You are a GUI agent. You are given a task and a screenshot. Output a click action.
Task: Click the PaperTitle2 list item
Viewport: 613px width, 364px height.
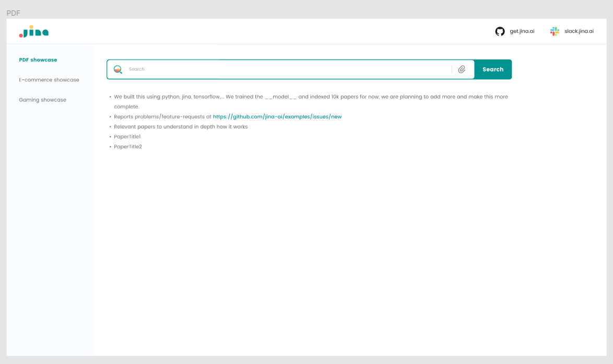coord(128,147)
